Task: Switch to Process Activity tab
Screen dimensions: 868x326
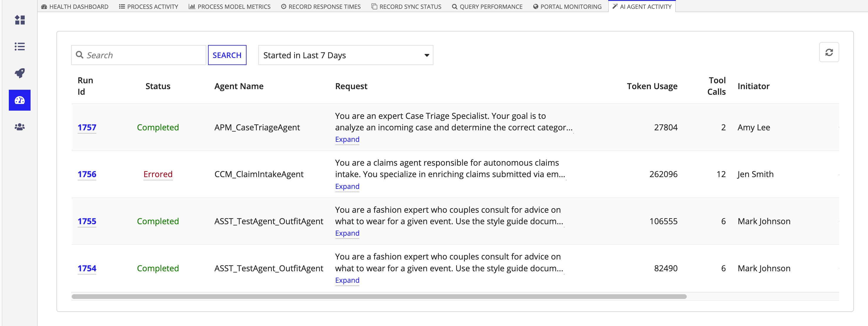Action: point(149,6)
